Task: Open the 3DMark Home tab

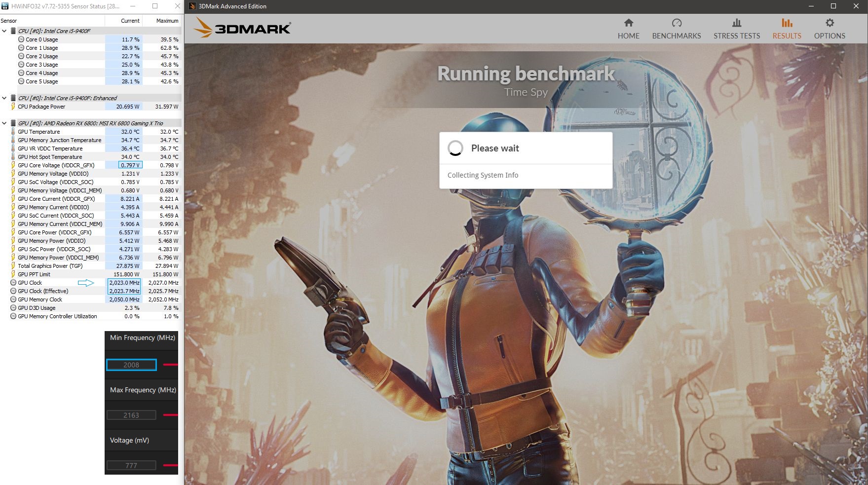Action: pos(628,29)
